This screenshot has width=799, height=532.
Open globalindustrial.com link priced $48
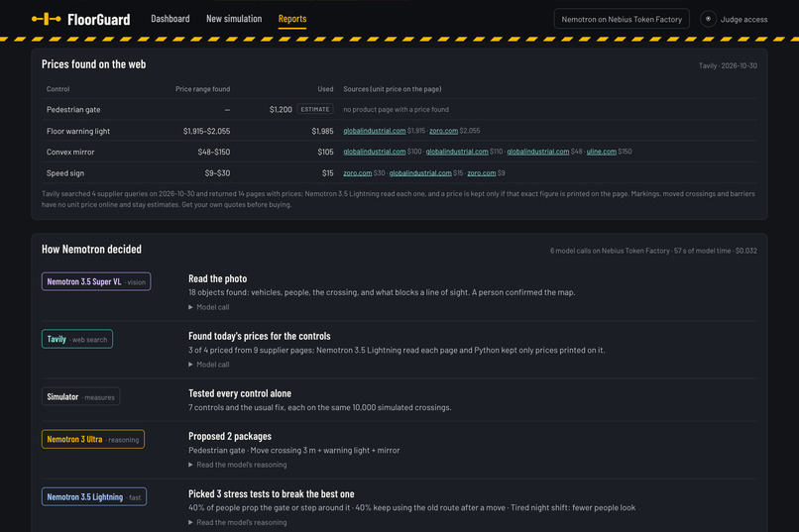[537, 152]
